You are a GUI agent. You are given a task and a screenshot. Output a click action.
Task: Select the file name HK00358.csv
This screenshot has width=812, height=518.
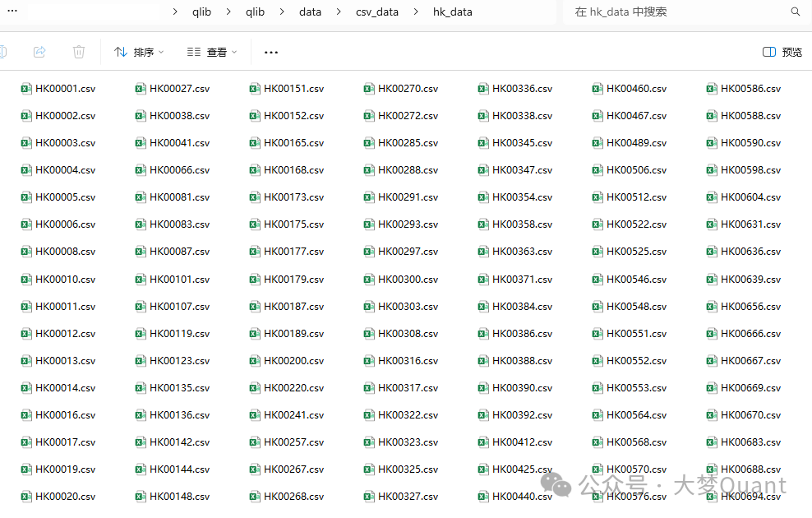click(x=523, y=224)
